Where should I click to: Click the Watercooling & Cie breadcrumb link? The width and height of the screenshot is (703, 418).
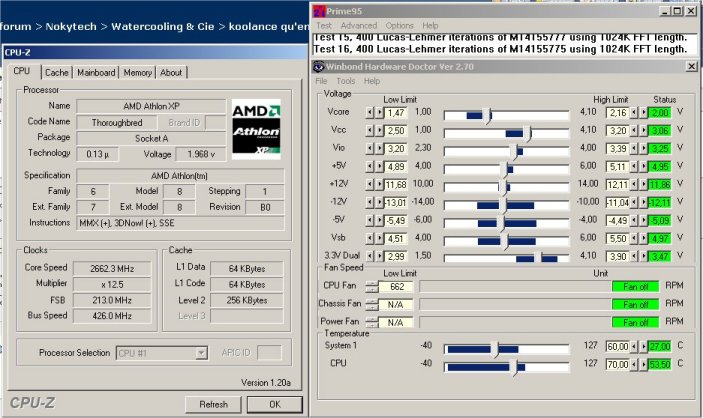point(162,26)
